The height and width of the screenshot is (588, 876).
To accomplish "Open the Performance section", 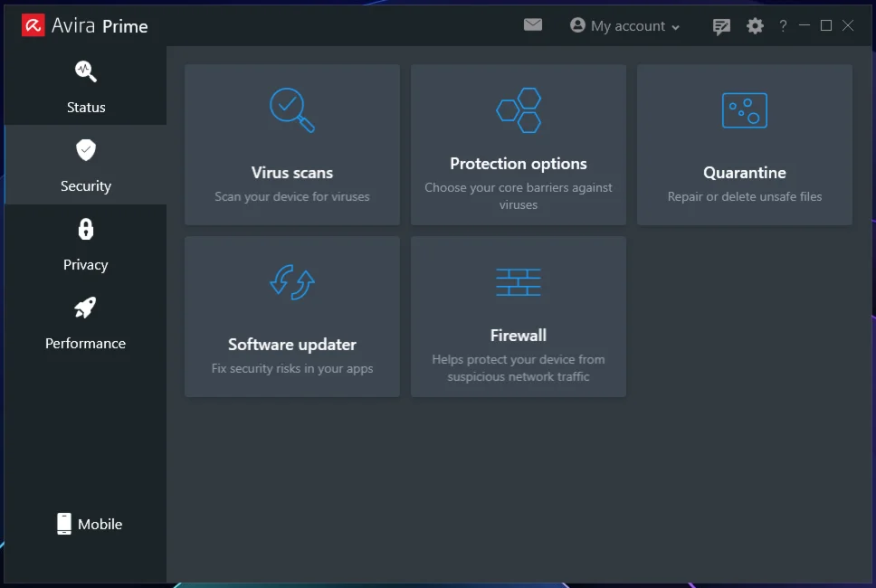I will [x=86, y=323].
